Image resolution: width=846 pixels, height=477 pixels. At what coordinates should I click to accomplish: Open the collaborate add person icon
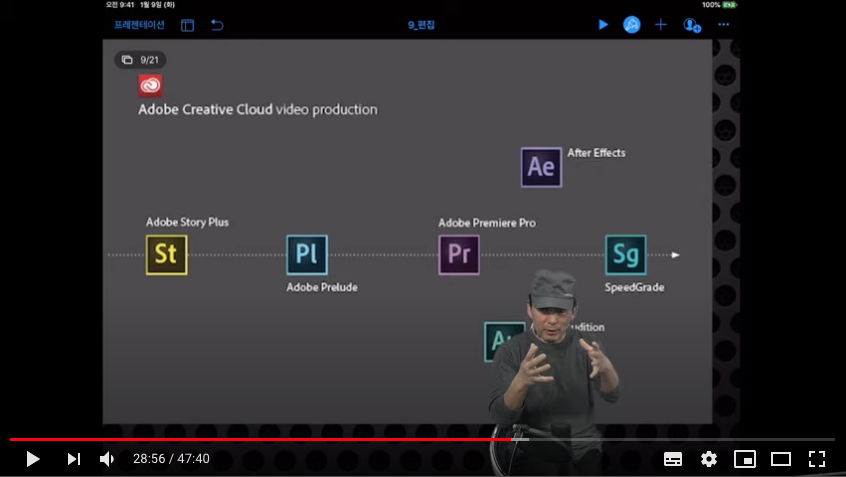tap(692, 25)
